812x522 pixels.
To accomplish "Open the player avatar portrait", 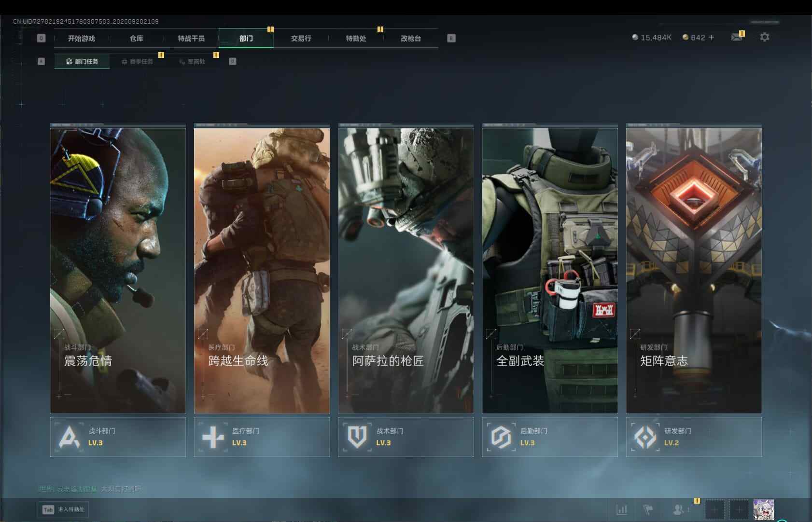I will (x=764, y=509).
